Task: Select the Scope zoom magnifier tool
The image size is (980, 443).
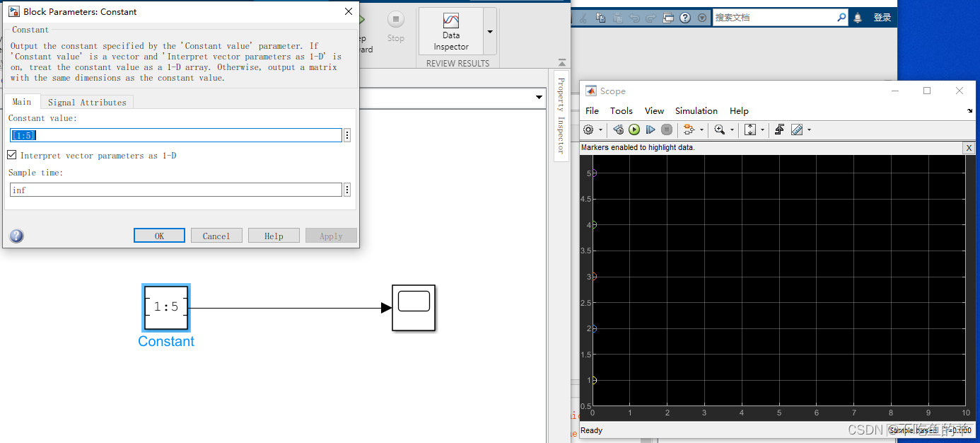Action: pos(720,130)
